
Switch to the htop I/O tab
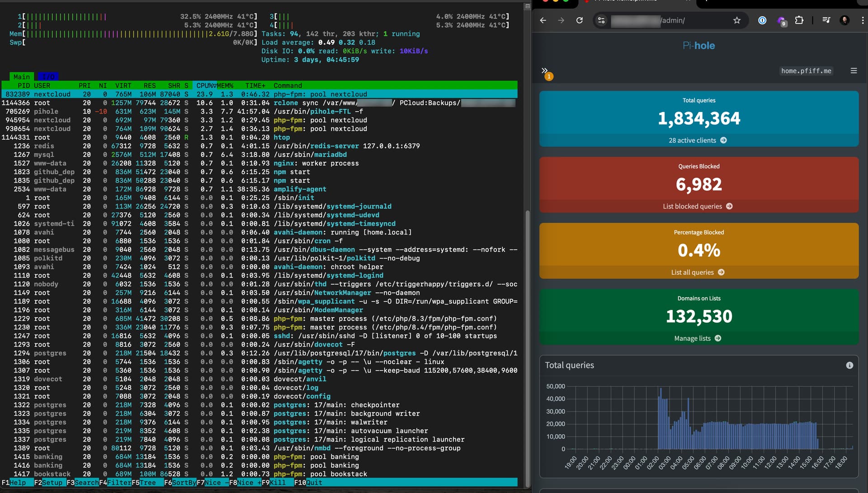48,77
